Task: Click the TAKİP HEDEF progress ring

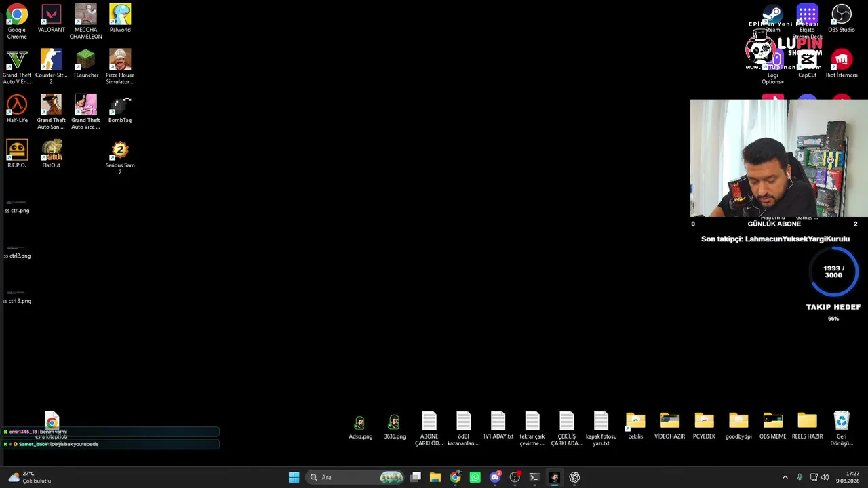Action: point(833,272)
